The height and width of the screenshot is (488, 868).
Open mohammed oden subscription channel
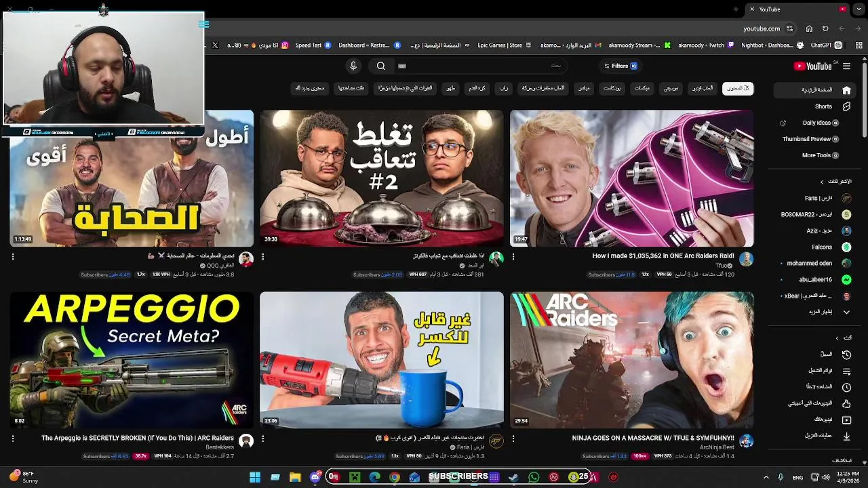(x=815, y=263)
